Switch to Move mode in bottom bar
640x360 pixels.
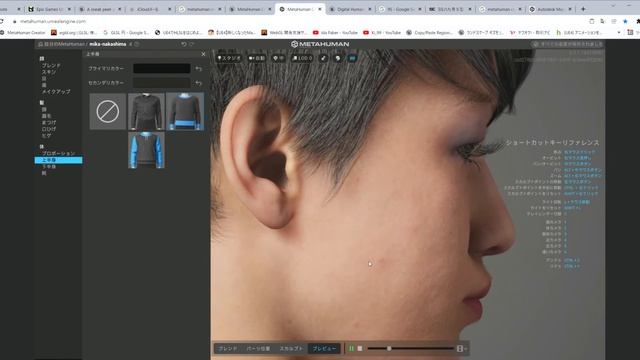pyautogui.click(x=258, y=349)
